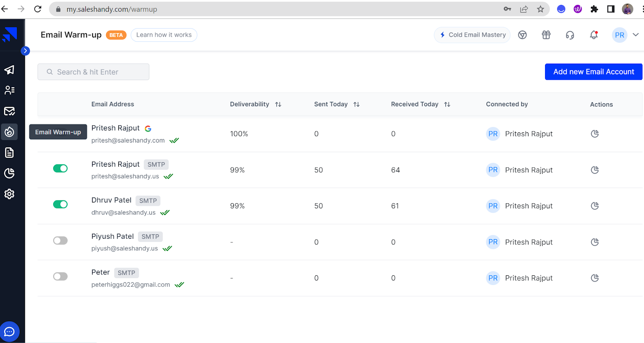View report for Dhruv Patel row
The height and width of the screenshot is (343, 644).
[x=595, y=206]
